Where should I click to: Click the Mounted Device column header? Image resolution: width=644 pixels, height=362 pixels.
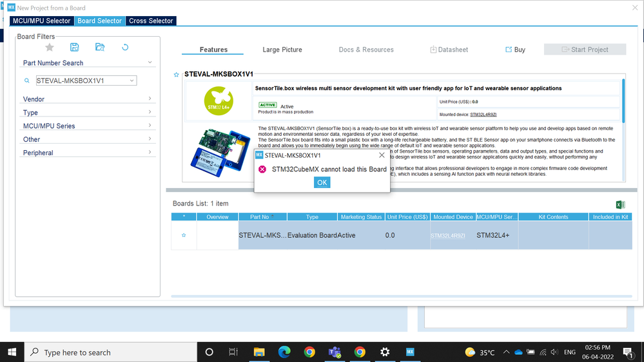(x=453, y=216)
